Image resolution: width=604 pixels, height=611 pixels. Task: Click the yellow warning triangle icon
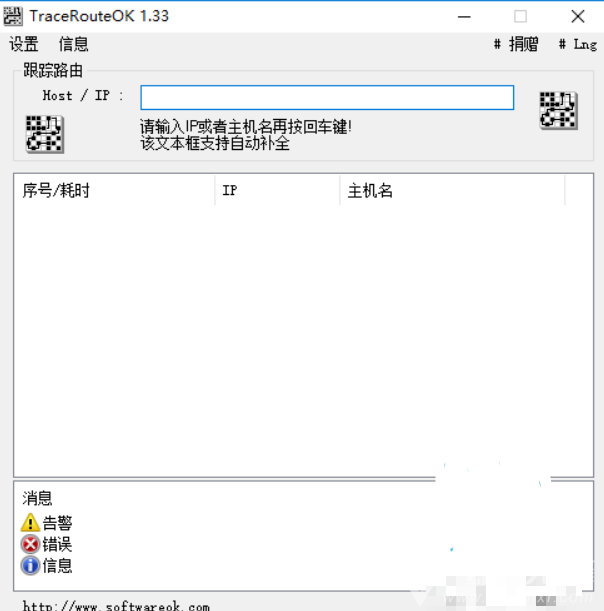(x=30, y=523)
